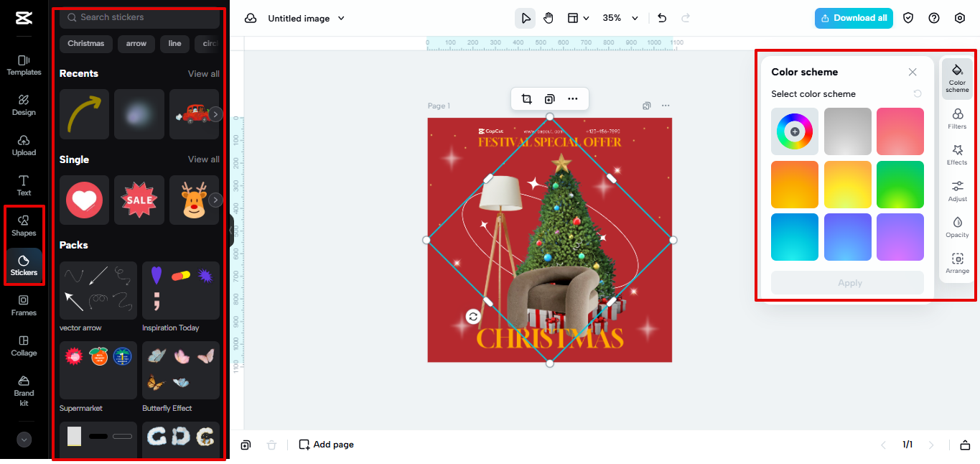Close the Color scheme panel
The width and height of the screenshot is (980, 464).
[913, 72]
